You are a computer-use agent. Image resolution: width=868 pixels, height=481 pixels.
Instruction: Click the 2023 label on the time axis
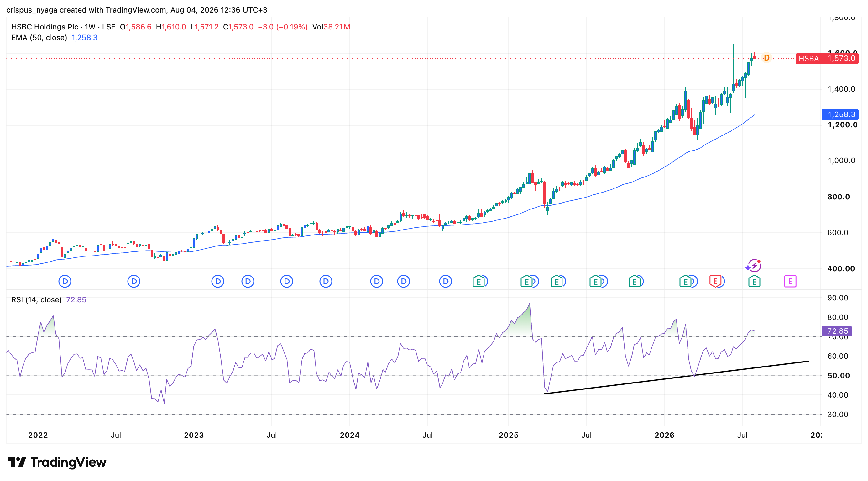[194, 435]
